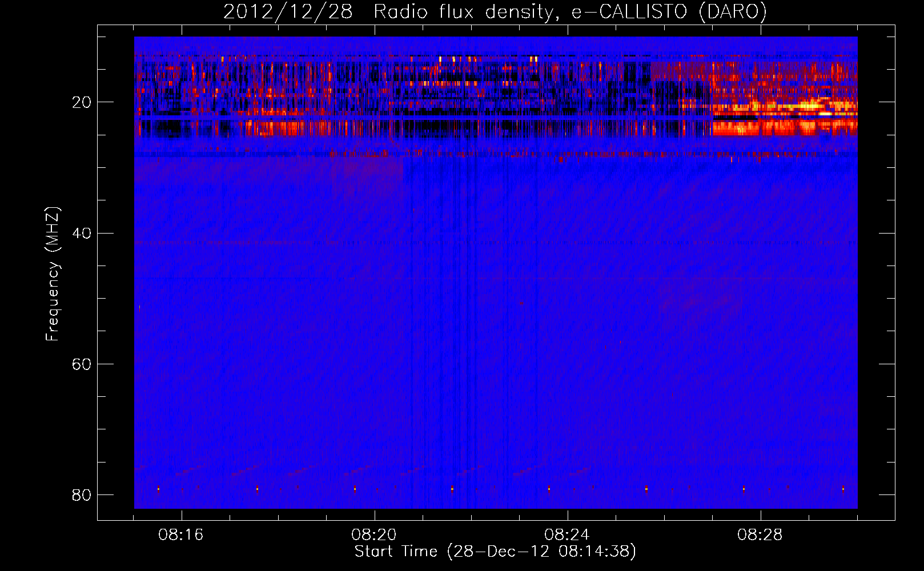Select the 08:20 time tick label

[374, 535]
